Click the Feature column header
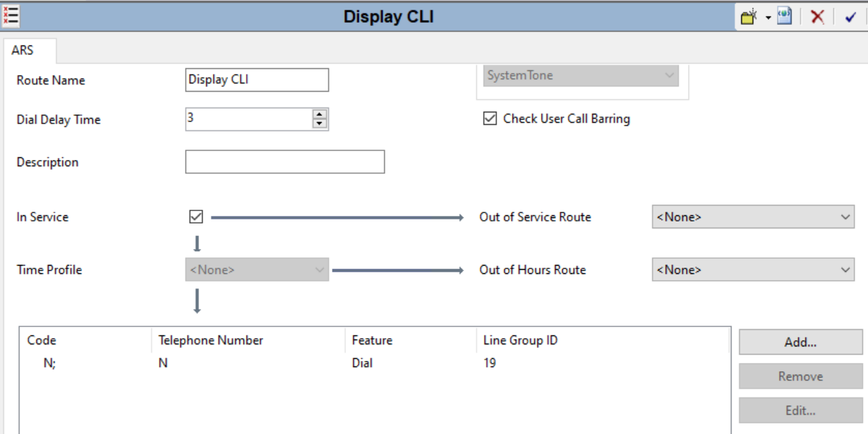868x434 pixels. (x=410, y=340)
